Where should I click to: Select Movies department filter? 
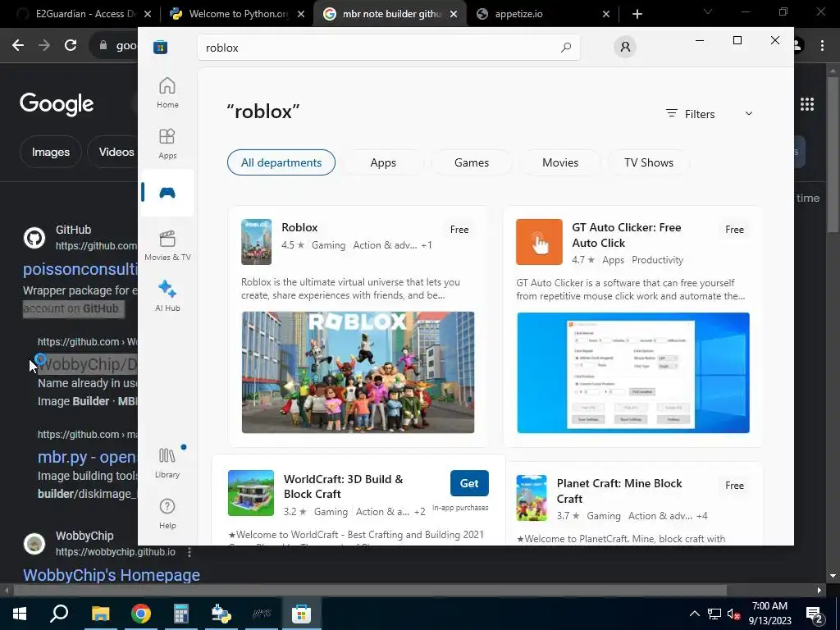tap(560, 162)
